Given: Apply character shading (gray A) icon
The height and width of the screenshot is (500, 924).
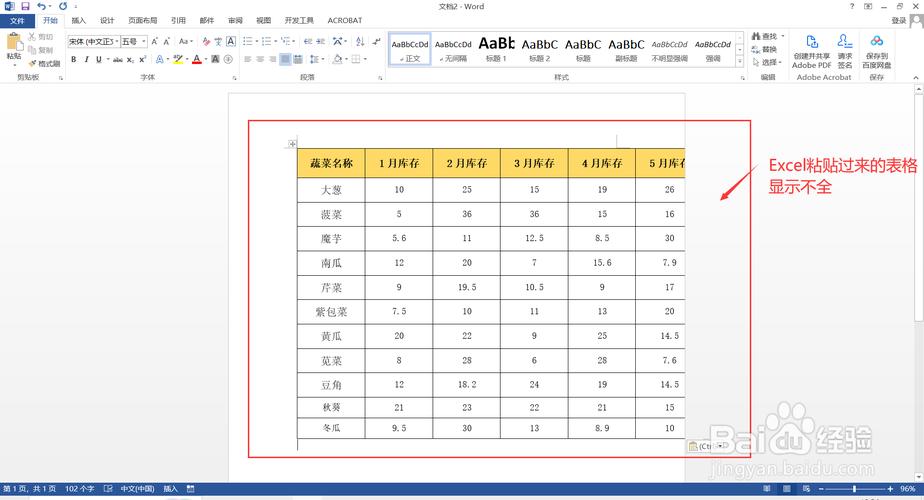Looking at the screenshot, I should pos(215,60).
